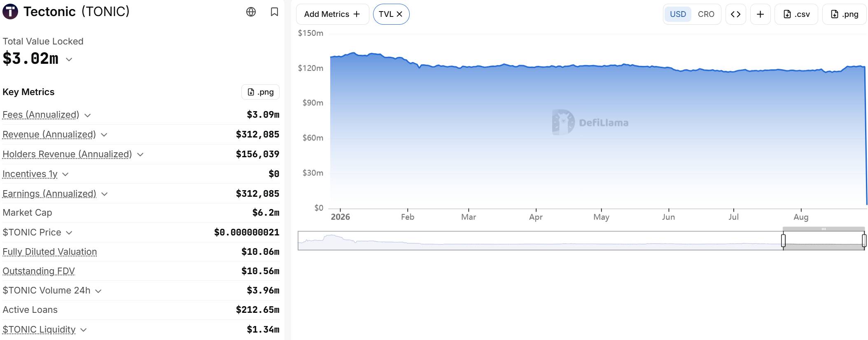Image resolution: width=868 pixels, height=340 pixels.
Task: Expand the $TONIC Price row
Action: pos(69,233)
